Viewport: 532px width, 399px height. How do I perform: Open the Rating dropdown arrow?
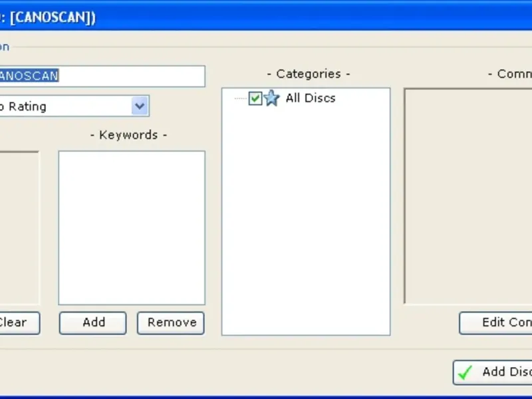pyautogui.click(x=140, y=106)
